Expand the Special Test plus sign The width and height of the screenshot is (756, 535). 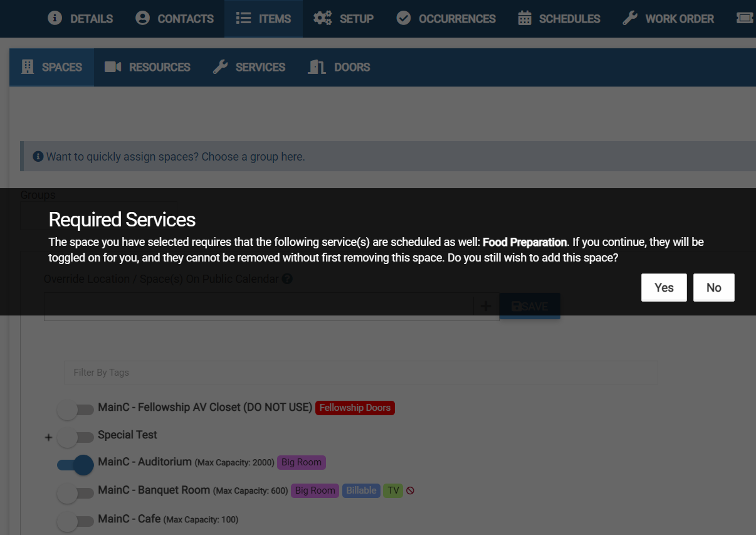48,438
